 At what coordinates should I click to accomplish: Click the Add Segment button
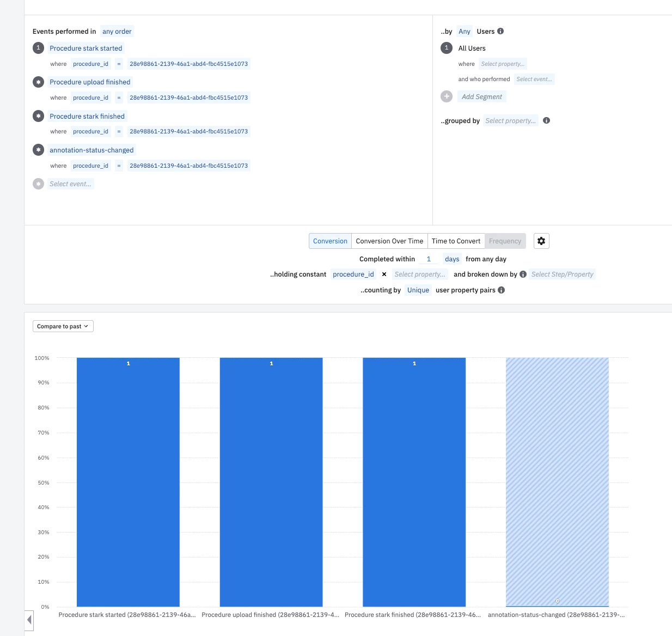click(x=482, y=96)
